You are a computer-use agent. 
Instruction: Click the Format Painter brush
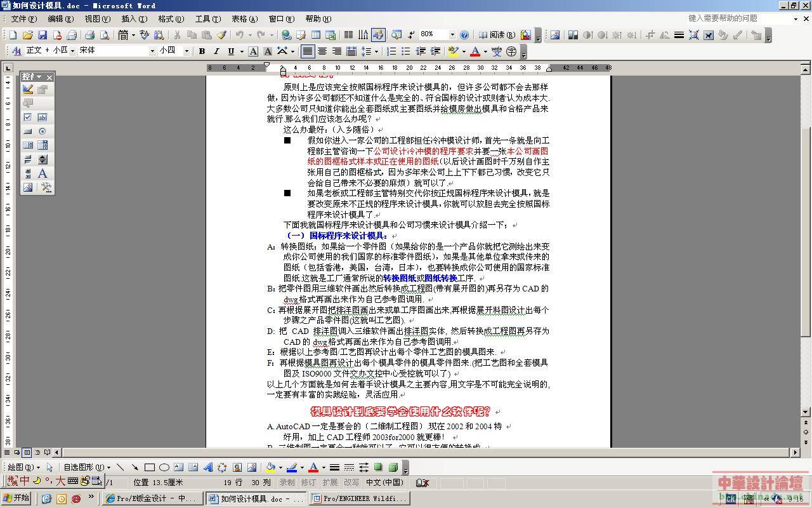click(221, 35)
